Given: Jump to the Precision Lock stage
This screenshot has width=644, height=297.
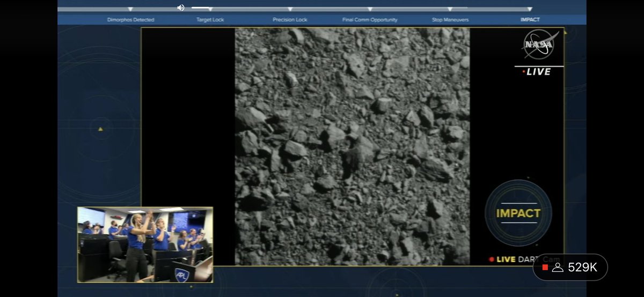Looking at the screenshot, I should point(290,20).
